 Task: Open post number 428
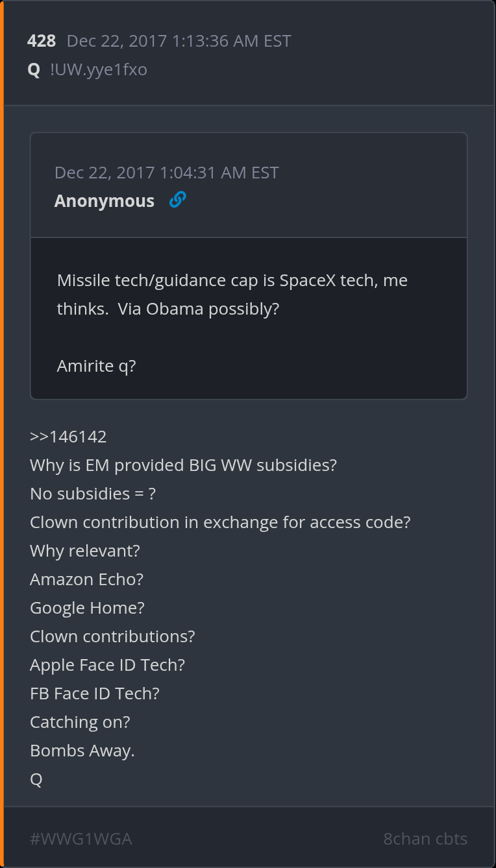tap(42, 42)
